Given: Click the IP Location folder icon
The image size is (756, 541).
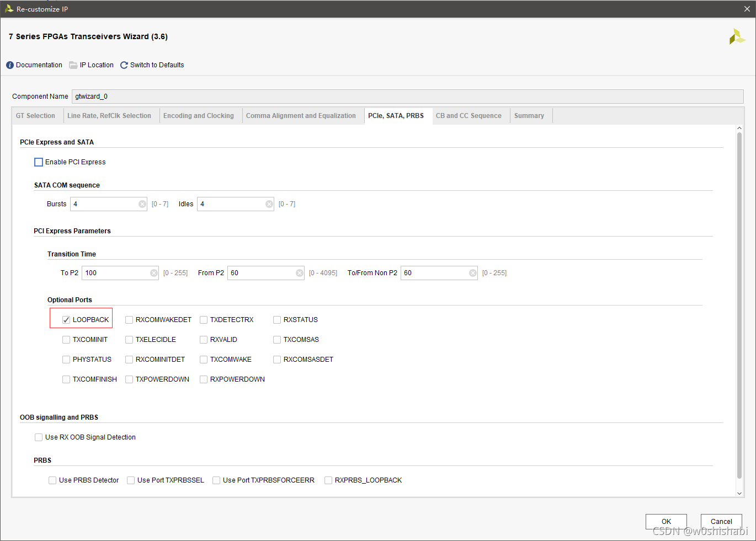Looking at the screenshot, I should (x=73, y=65).
